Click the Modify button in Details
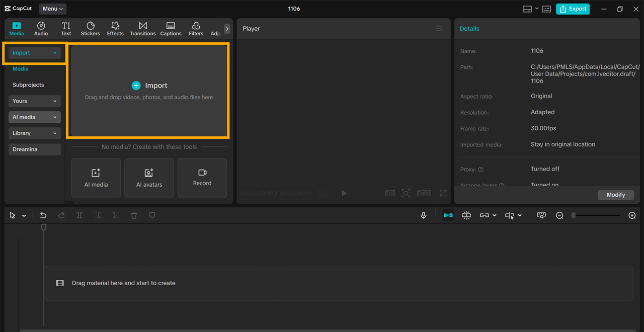Image resolution: width=644 pixels, height=332 pixels. [616, 195]
